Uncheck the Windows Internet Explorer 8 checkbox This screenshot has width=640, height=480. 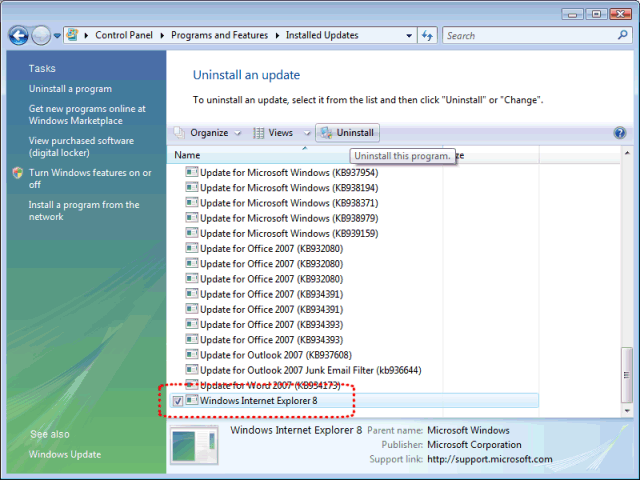click(178, 401)
